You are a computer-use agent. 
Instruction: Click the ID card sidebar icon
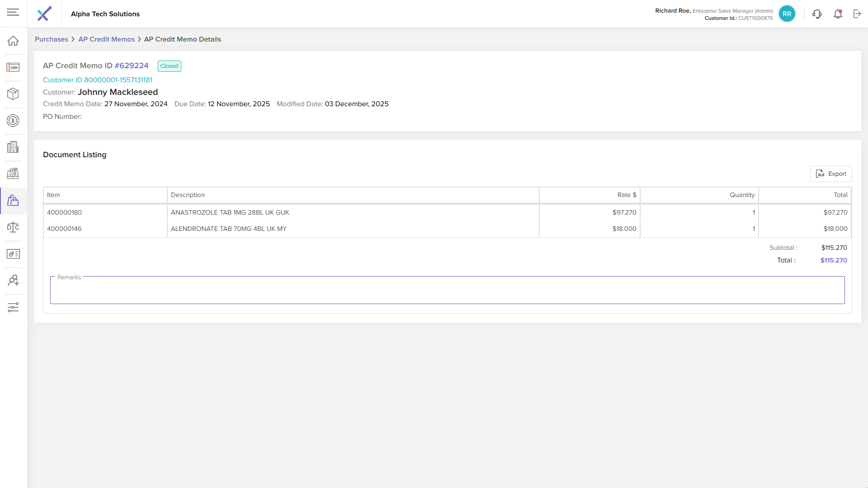13,254
